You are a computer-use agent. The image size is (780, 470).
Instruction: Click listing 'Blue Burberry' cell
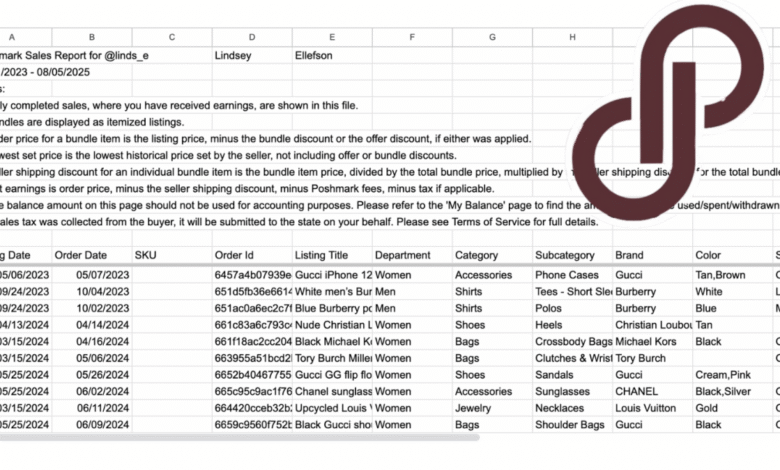tap(332, 308)
